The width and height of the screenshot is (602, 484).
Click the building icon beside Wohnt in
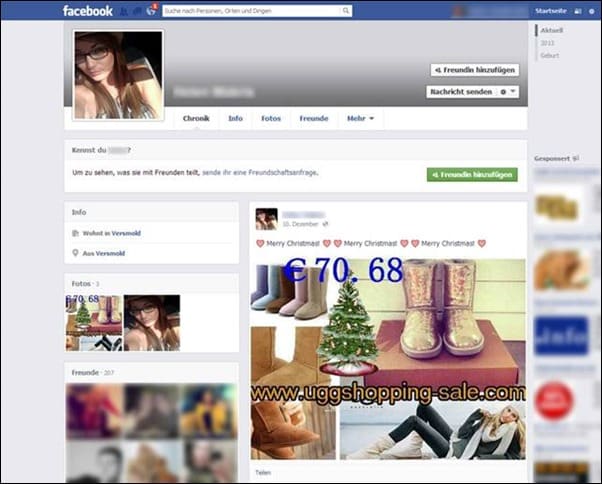[75, 233]
